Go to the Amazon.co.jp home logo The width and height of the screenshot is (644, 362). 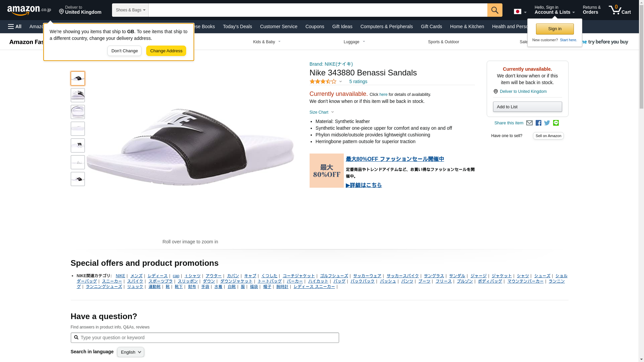coord(29,10)
